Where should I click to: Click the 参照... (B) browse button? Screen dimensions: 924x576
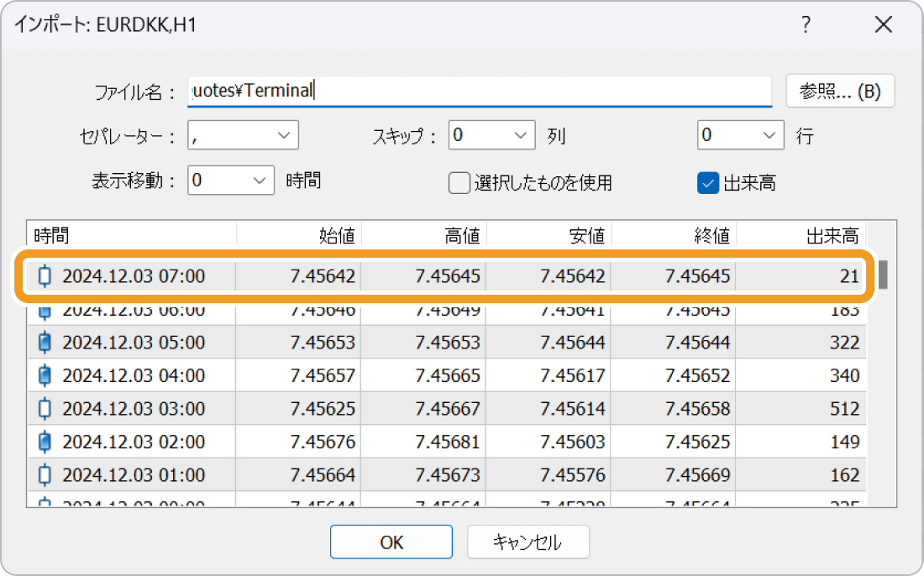click(x=840, y=92)
